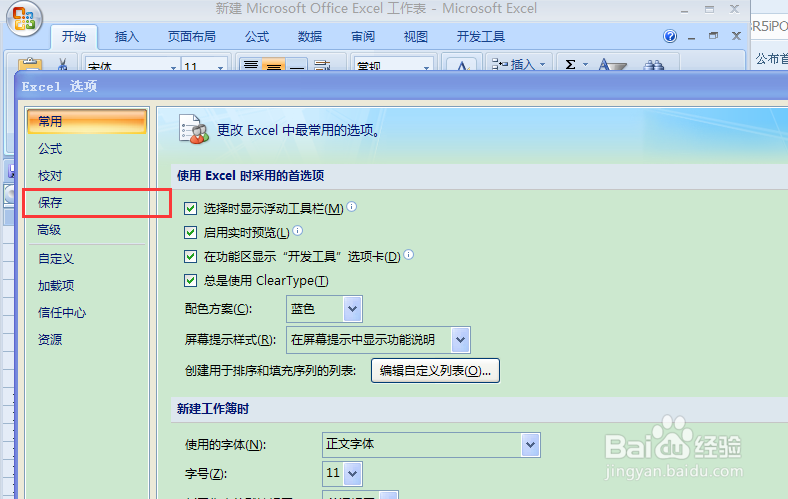Toggle 总是使用 ClearType checkbox
The height and width of the screenshot is (499, 788).
[x=190, y=280]
